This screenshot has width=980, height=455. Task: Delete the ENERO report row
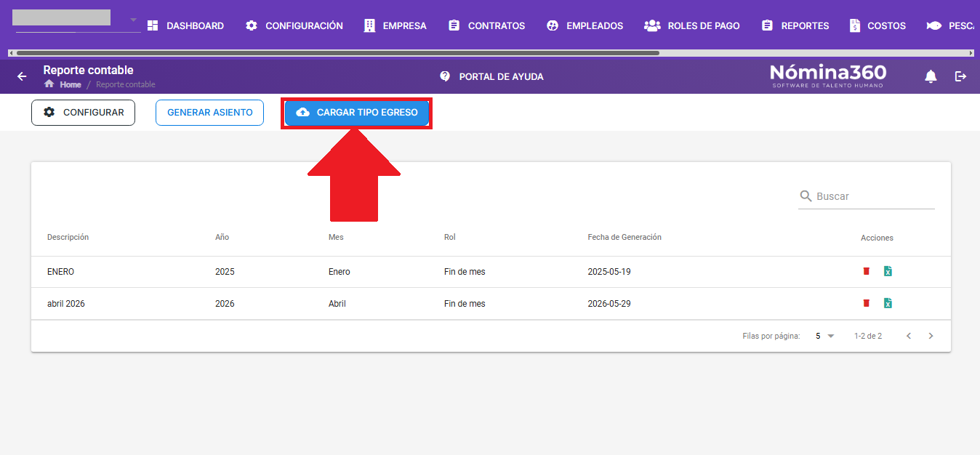tap(866, 271)
